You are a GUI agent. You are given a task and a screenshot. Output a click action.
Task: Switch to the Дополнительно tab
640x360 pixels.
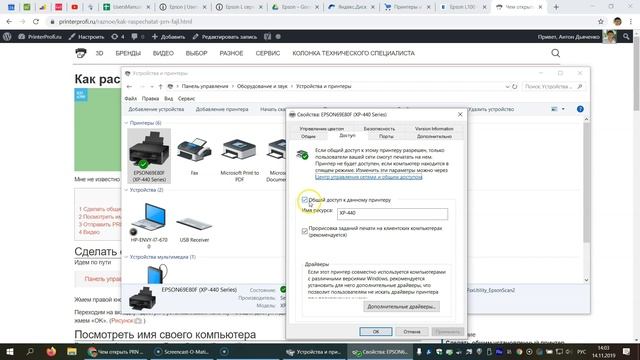(434, 136)
